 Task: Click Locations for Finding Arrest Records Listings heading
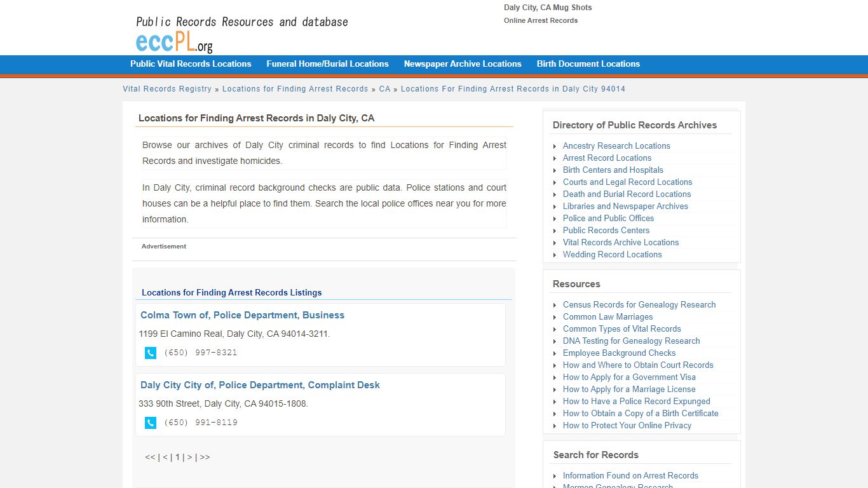pos(231,293)
